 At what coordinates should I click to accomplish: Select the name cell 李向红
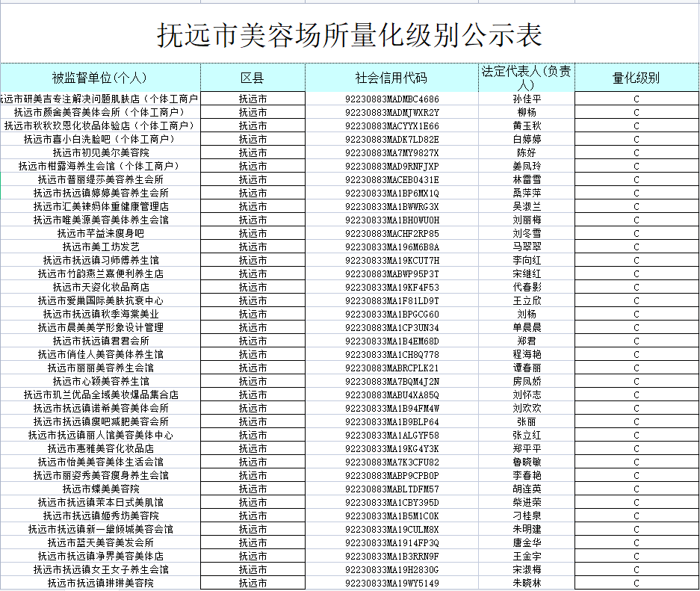pos(527,260)
